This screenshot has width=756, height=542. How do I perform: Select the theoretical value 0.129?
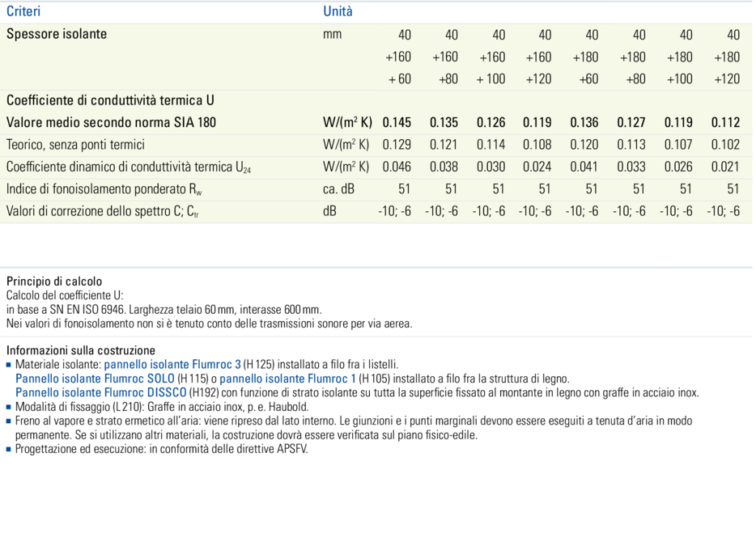[397, 145]
